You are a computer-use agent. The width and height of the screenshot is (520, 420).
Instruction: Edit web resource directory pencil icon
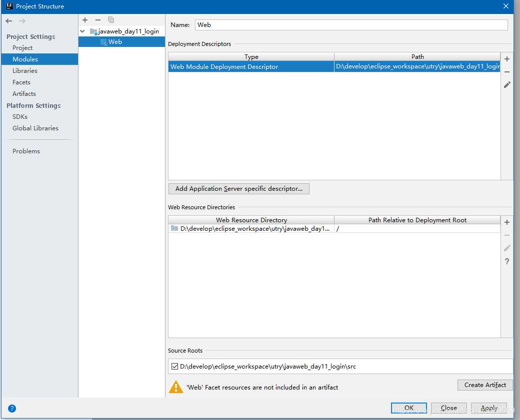[506, 248]
